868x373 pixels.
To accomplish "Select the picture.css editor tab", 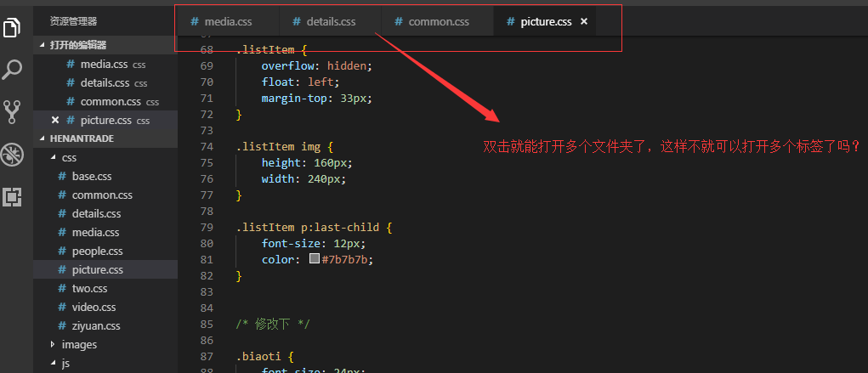I will [545, 21].
